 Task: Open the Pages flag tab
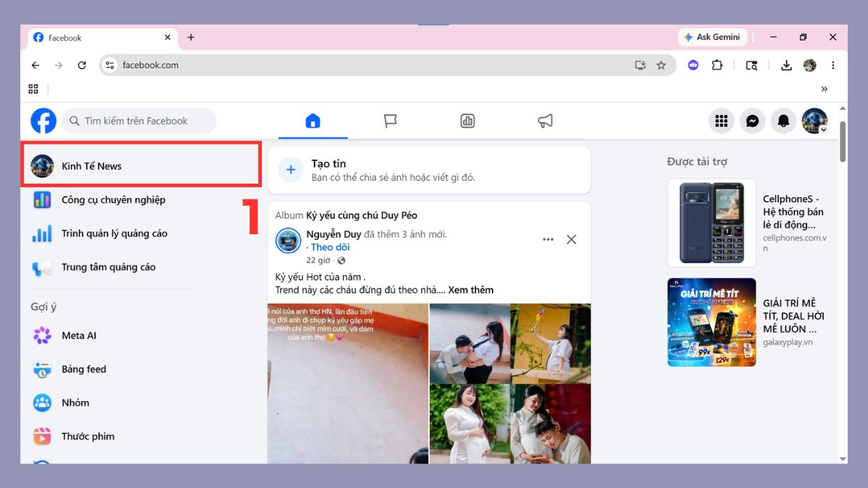[x=391, y=121]
